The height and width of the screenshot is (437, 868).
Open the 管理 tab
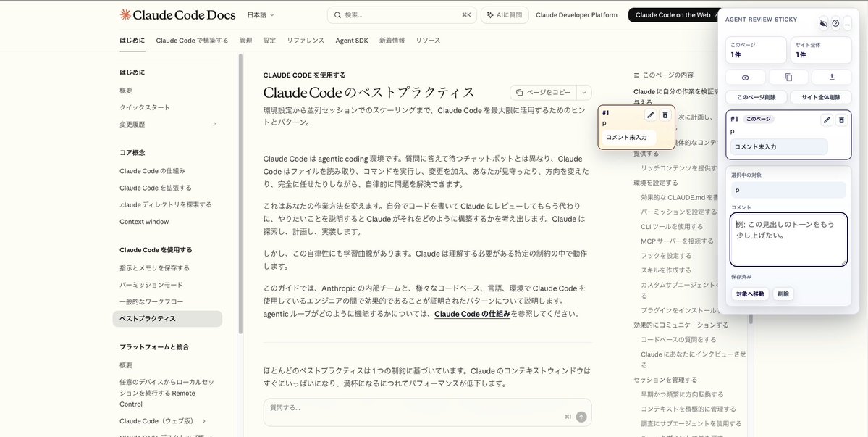click(x=246, y=41)
